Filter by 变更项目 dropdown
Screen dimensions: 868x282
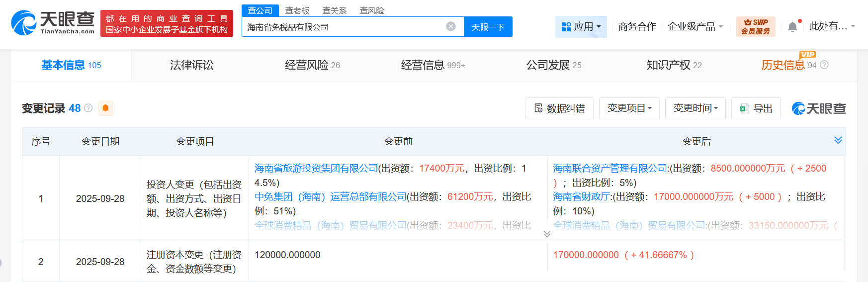tap(629, 108)
